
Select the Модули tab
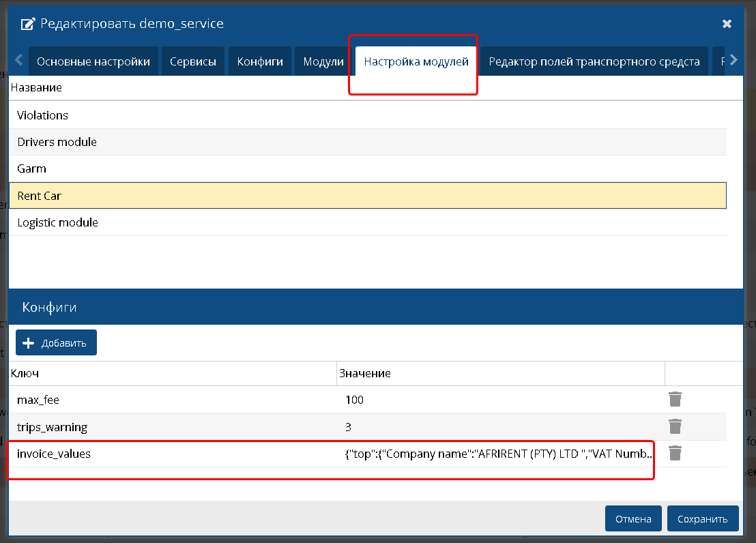[323, 61]
